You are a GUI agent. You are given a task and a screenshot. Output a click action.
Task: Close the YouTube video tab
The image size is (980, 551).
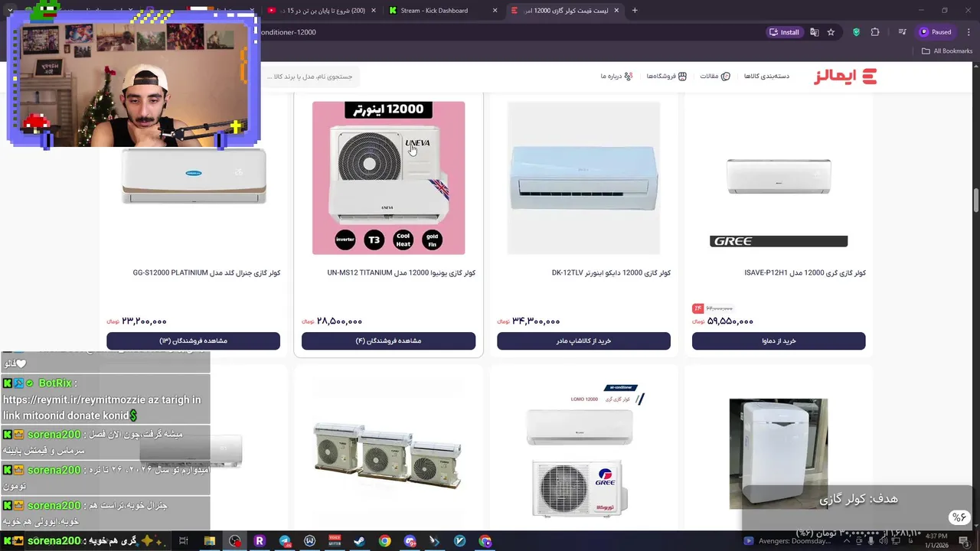(373, 11)
